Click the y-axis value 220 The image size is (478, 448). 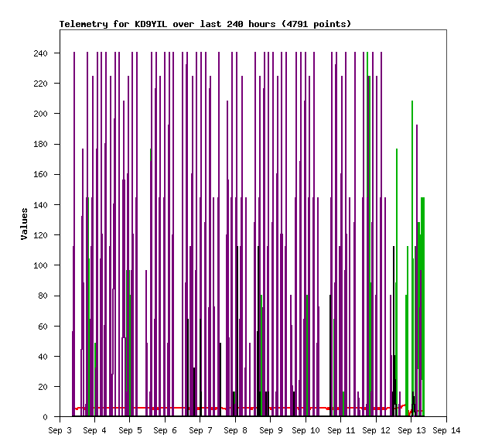(x=40, y=84)
